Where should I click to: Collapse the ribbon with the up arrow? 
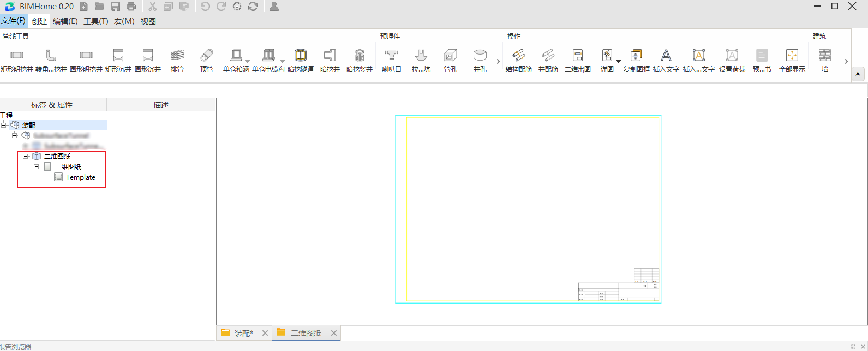pyautogui.click(x=858, y=74)
